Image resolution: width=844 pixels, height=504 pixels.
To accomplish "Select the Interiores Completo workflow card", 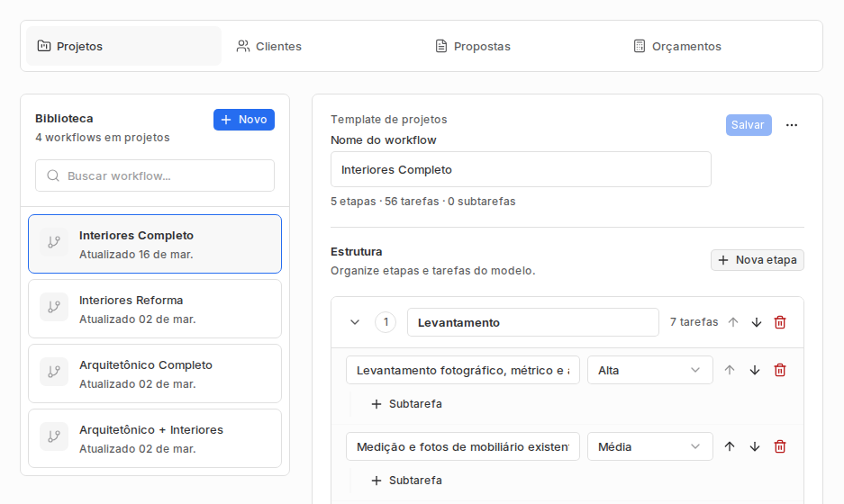I will (155, 244).
